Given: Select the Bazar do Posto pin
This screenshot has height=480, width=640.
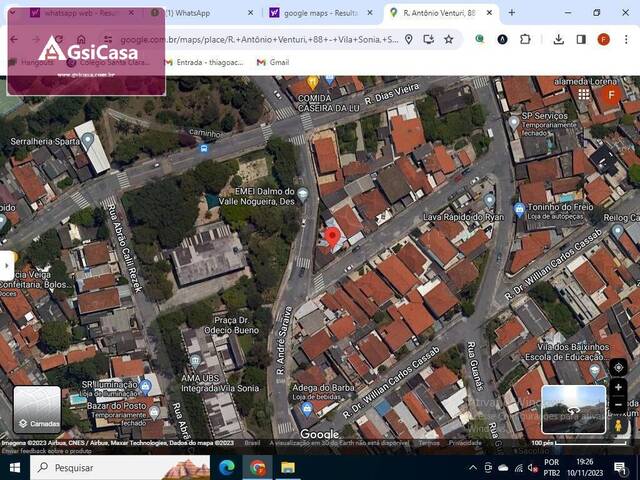Looking at the screenshot, I should 154,413.
